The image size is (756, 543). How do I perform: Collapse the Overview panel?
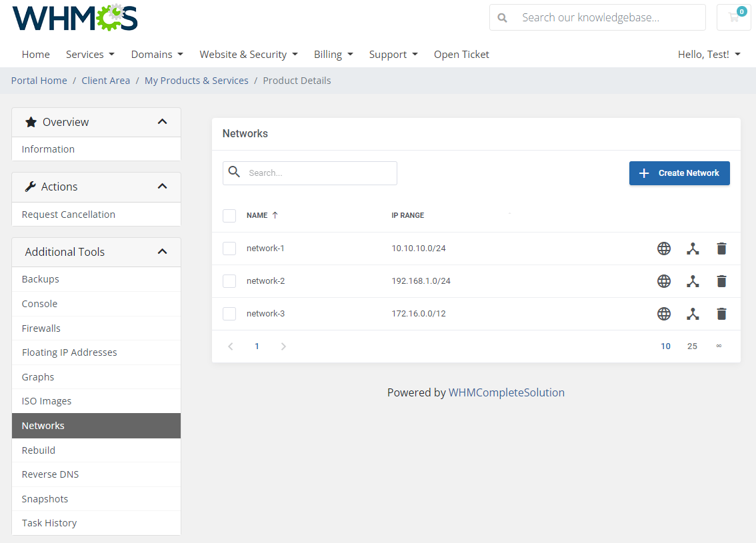(162, 122)
